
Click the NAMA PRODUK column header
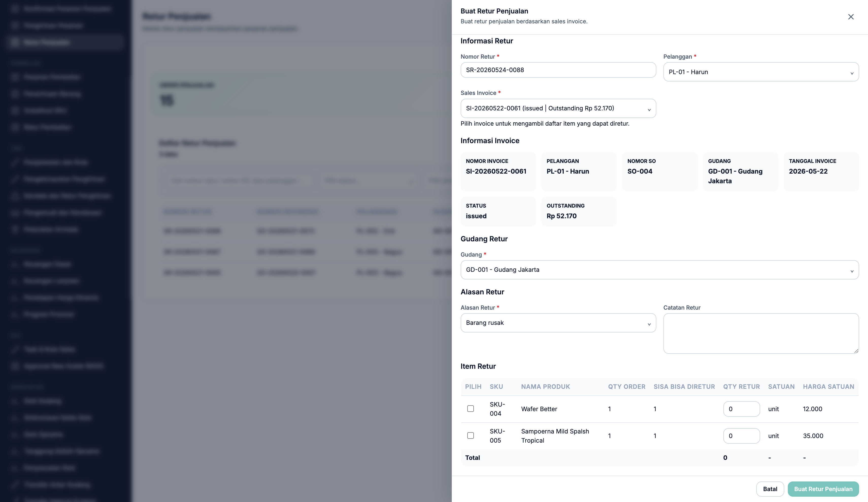545,387
